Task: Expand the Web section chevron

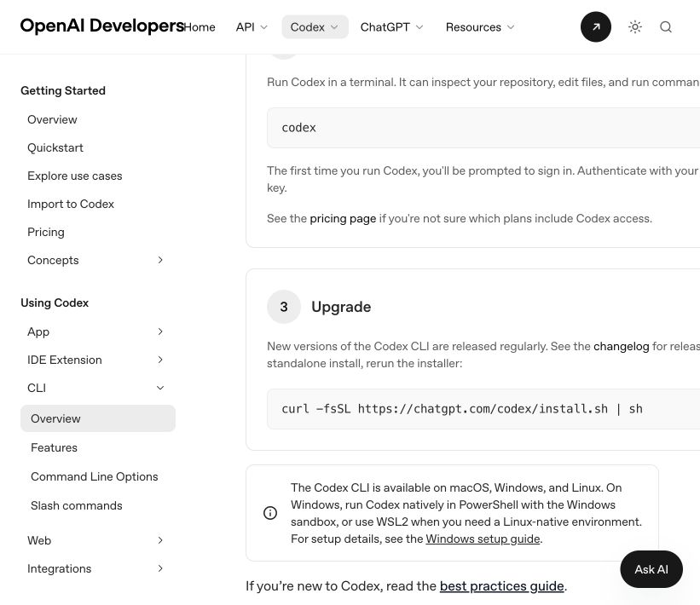Action: (160, 540)
